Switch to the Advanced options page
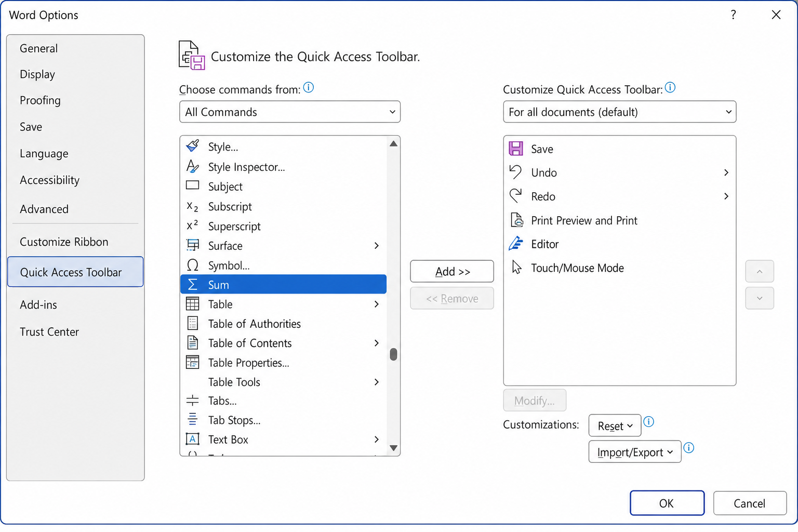Viewport: 798px width, 532px height. coord(75,209)
